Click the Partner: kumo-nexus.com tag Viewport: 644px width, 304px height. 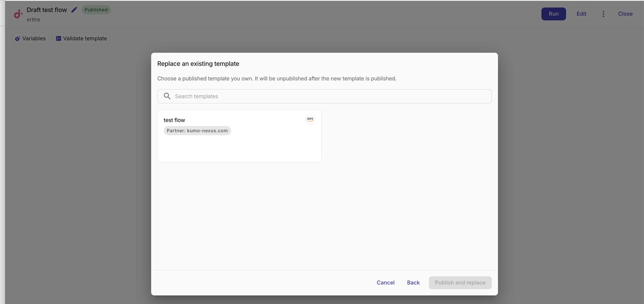click(197, 131)
